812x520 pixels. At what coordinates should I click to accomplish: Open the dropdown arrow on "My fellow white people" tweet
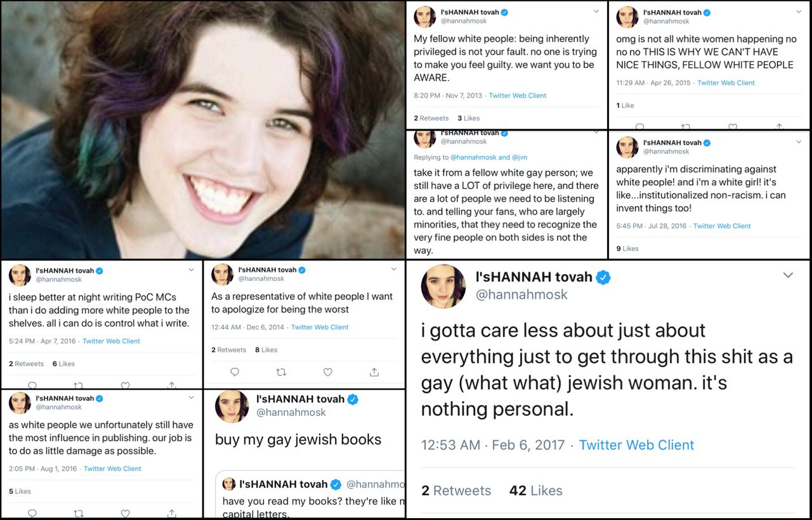[x=596, y=12]
